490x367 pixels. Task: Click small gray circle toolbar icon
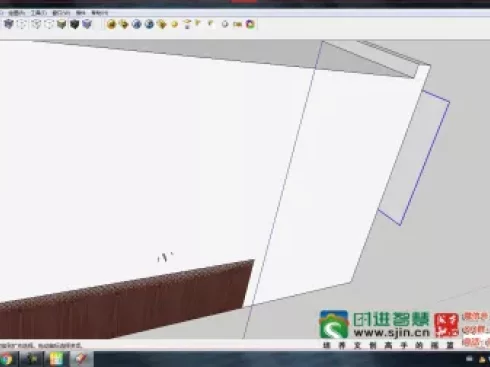(225, 24)
